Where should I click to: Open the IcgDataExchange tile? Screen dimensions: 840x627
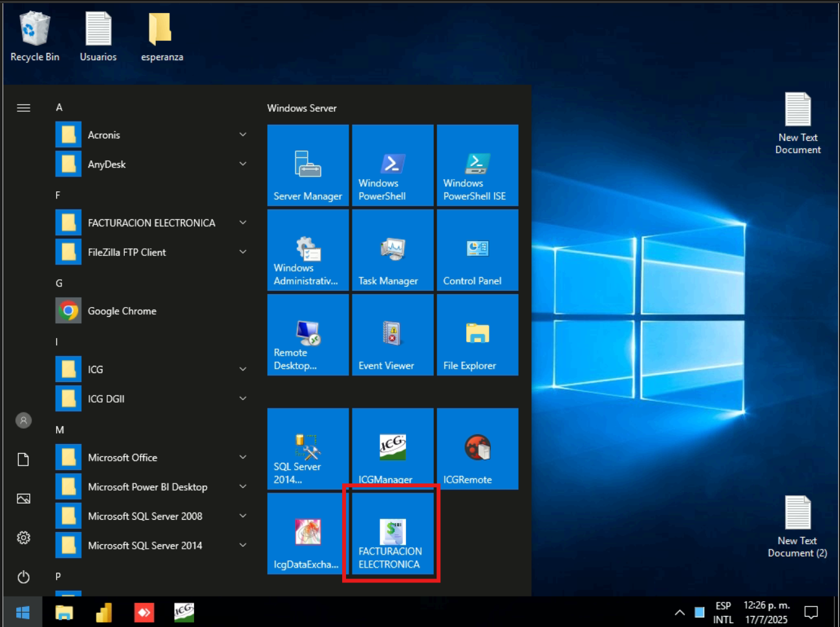pyautogui.click(x=308, y=534)
